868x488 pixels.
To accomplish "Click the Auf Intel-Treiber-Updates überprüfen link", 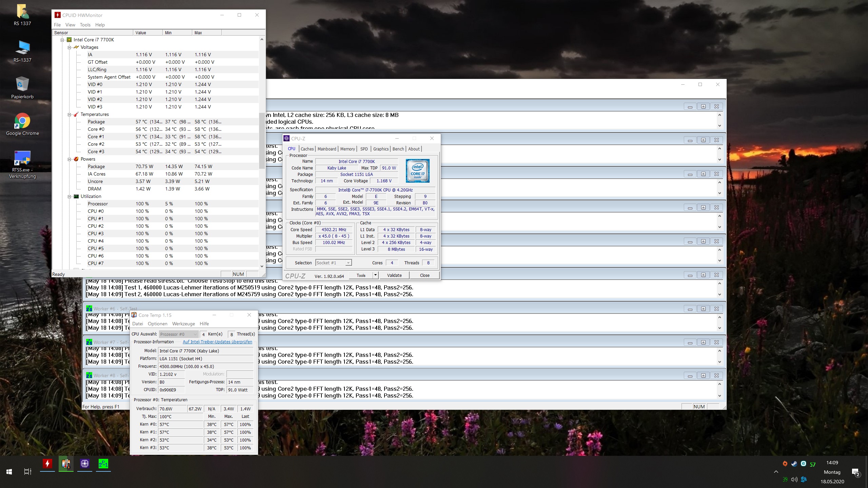I will (217, 342).
